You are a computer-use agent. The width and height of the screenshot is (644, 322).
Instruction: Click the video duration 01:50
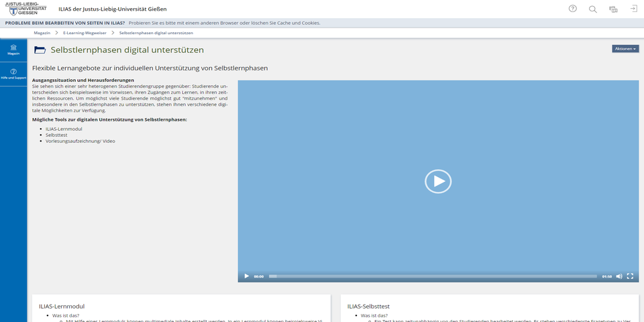coord(607,277)
